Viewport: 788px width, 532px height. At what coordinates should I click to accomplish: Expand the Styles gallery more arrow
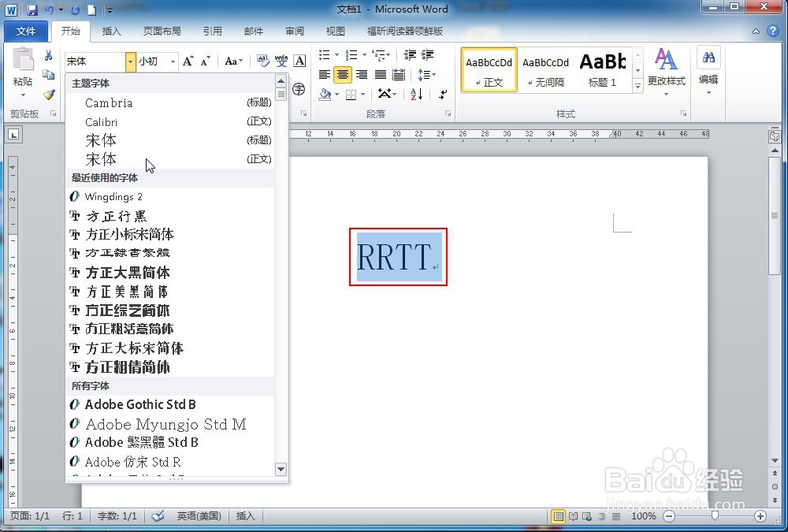637,87
